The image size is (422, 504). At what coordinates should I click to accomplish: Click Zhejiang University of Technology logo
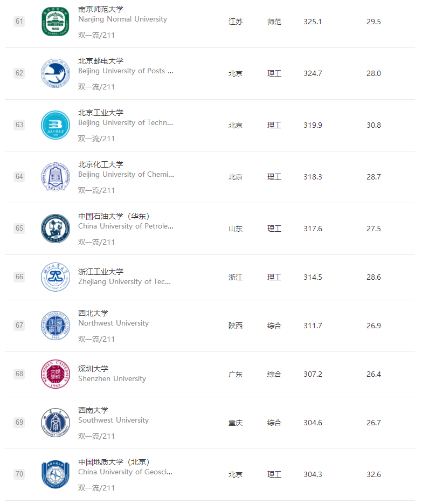click(x=56, y=278)
